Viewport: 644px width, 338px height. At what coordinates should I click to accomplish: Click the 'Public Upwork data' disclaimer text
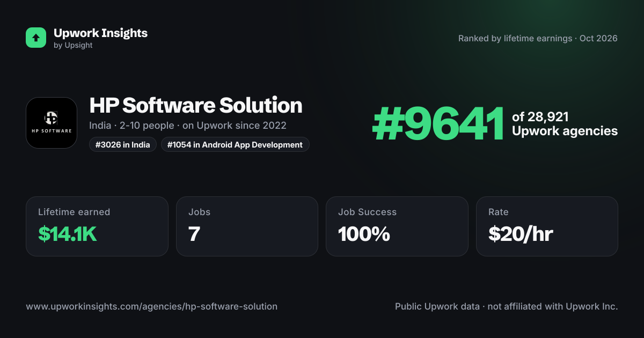click(x=507, y=307)
